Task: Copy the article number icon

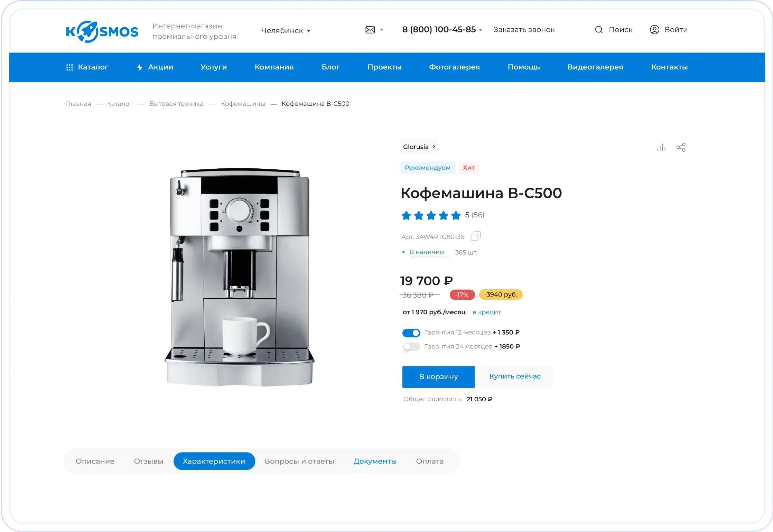Action: (x=476, y=236)
